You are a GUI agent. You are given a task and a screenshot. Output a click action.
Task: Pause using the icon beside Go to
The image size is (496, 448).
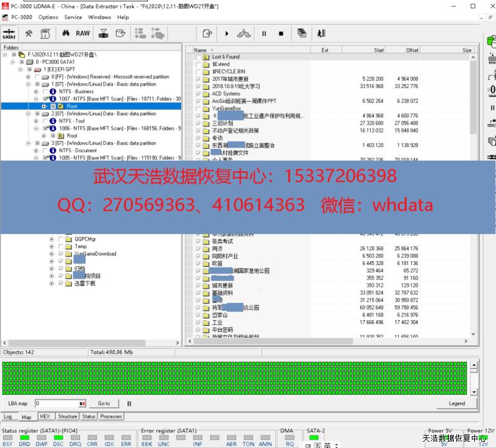tap(130, 403)
